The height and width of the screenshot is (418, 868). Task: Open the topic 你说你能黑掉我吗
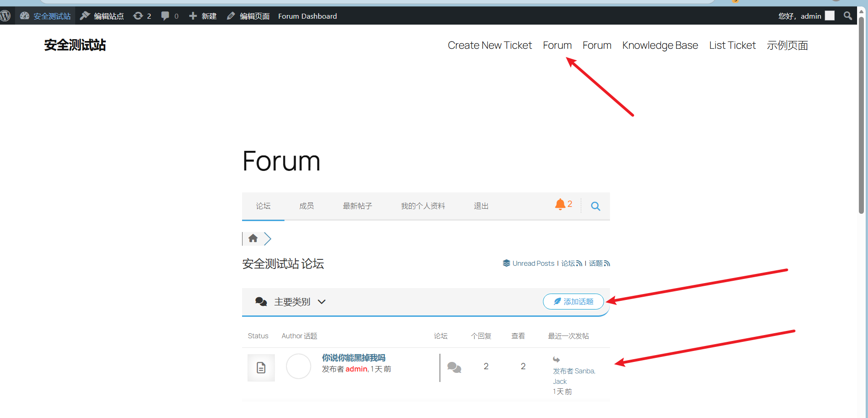pyautogui.click(x=354, y=358)
